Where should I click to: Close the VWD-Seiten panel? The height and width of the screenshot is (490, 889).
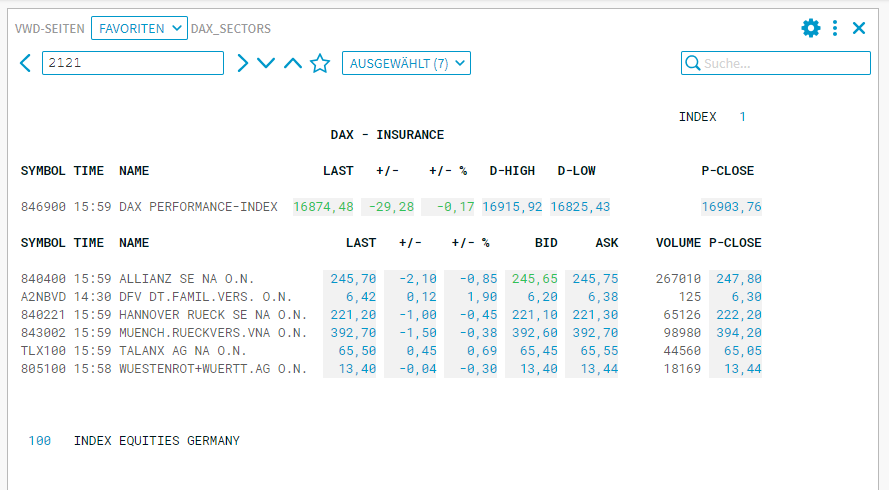pyautogui.click(x=859, y=28)
